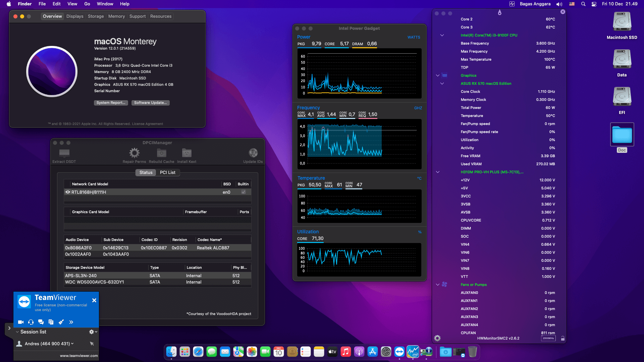644x362 pixels.
Task: Collapse the H310M PRO-VH PLUS section
Action: [x=438, y=172]
